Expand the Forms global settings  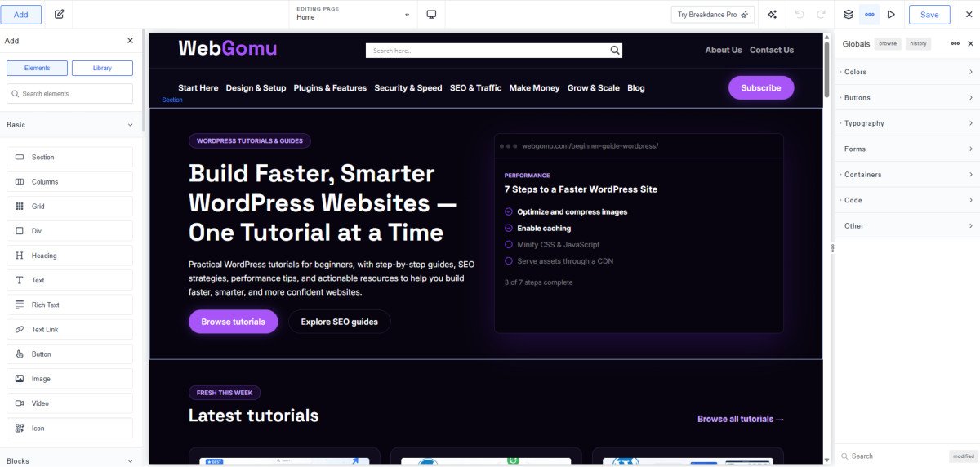tap(906, 149)
